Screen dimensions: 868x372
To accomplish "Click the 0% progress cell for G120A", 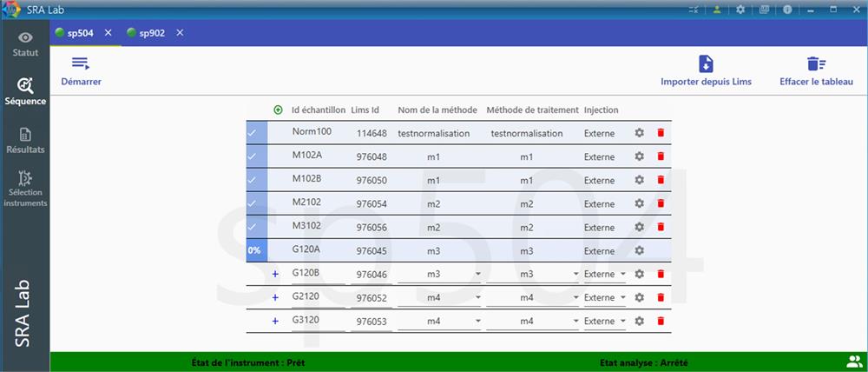I will coord(254,250).
